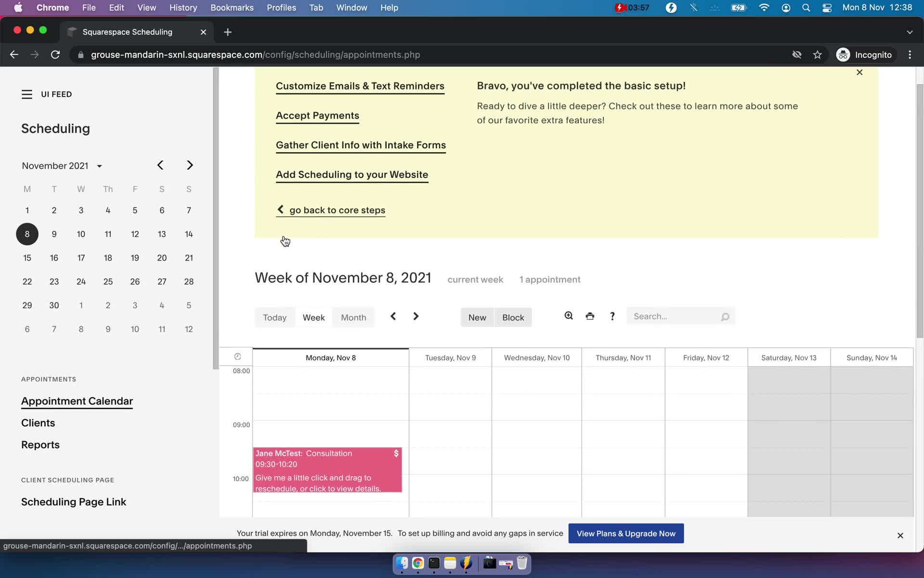The width and height of the screenshot is (924, 578).
Task: Navigate to next week arrow
Action: [416, 316]
